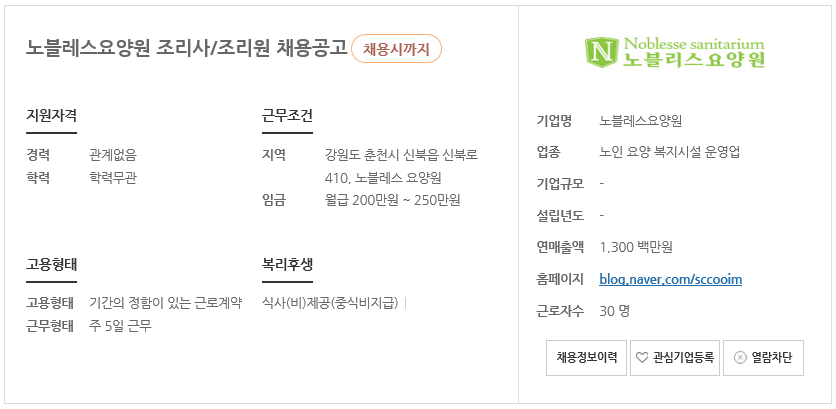Image resolution: width=836 pixels, height=409 pixels.
Task: Select the 지원자격 section heading
Action: pos(52,115)
